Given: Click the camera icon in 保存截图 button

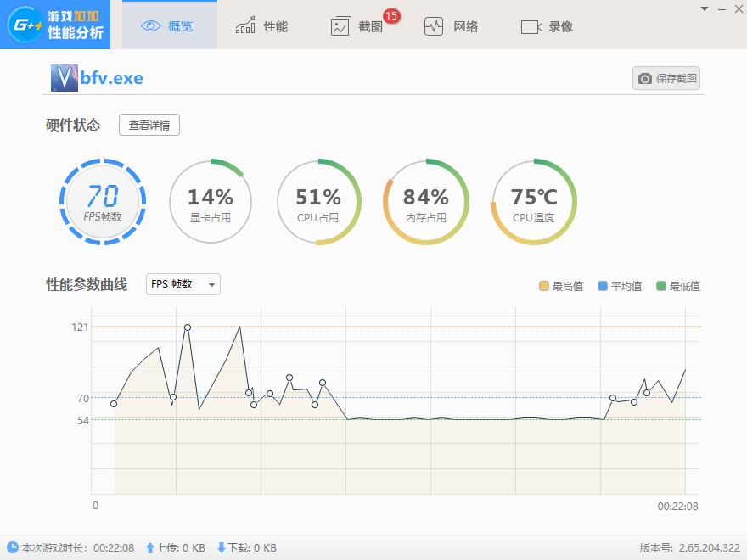Looking at the screenshot, I should pos(646,77).
